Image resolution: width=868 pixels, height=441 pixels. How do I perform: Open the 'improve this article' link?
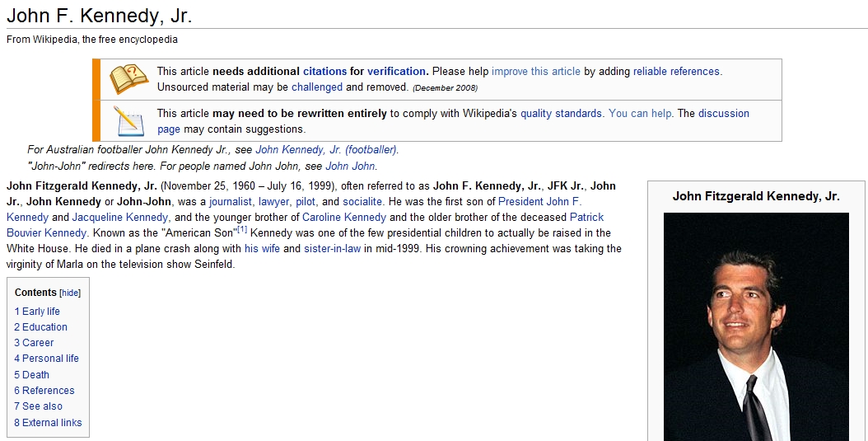(536, 72)
